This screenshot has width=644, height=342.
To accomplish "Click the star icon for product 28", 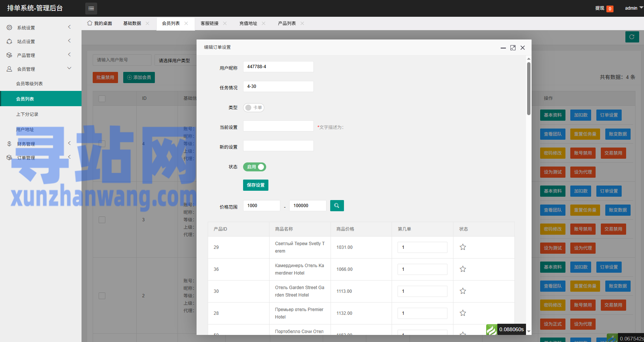I will click(463, 313).
